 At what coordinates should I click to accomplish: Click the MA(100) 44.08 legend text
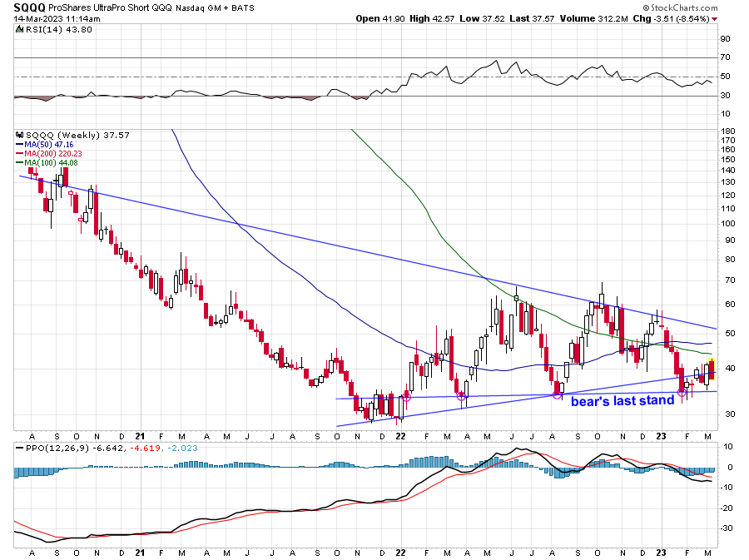click(x=51, y=162)
